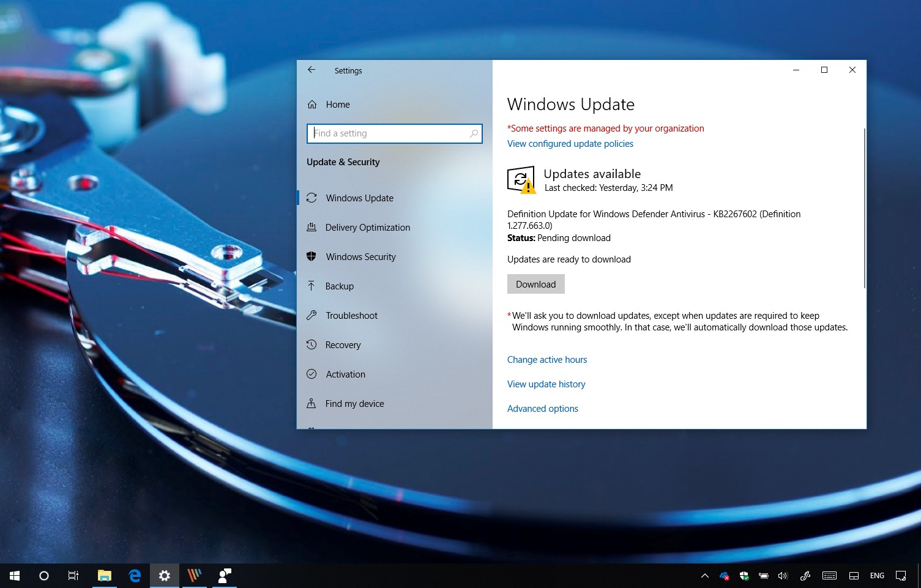Open the Action Center notification icon
This screenshot has height=588, width=921.
901,576
